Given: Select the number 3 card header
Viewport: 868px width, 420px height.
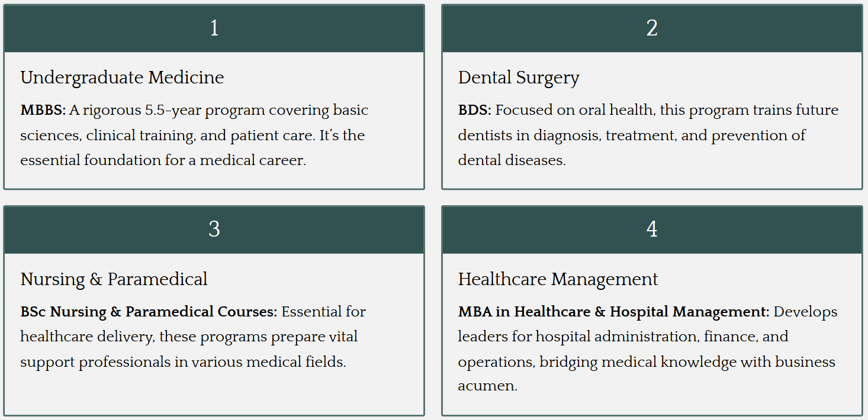Looking at the screenshot, I should 214,230.
